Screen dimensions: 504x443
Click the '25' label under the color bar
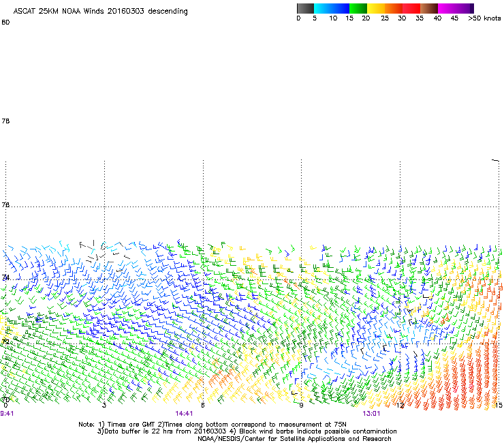[385, 18]
